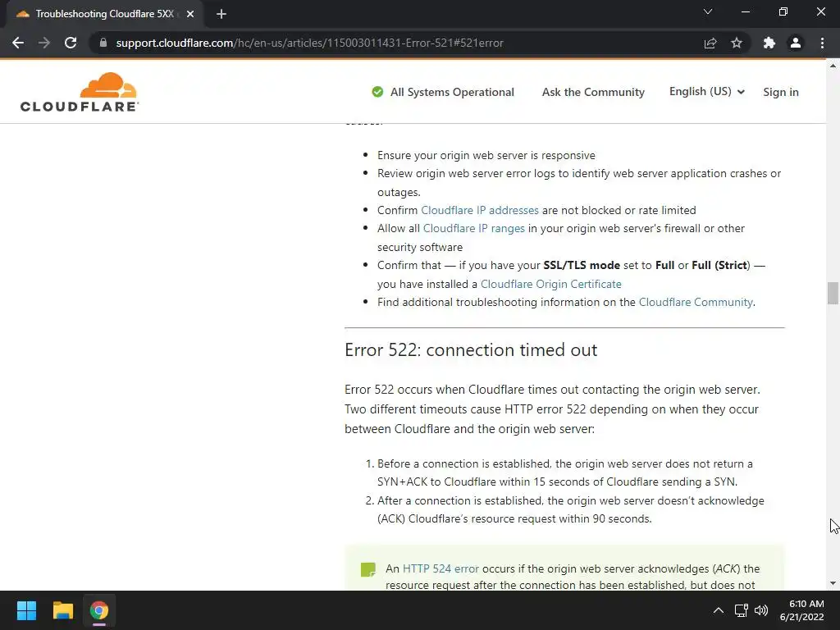Show hidden system tray icons
Screen dimensions: 840x630
[x=719, y=610]
